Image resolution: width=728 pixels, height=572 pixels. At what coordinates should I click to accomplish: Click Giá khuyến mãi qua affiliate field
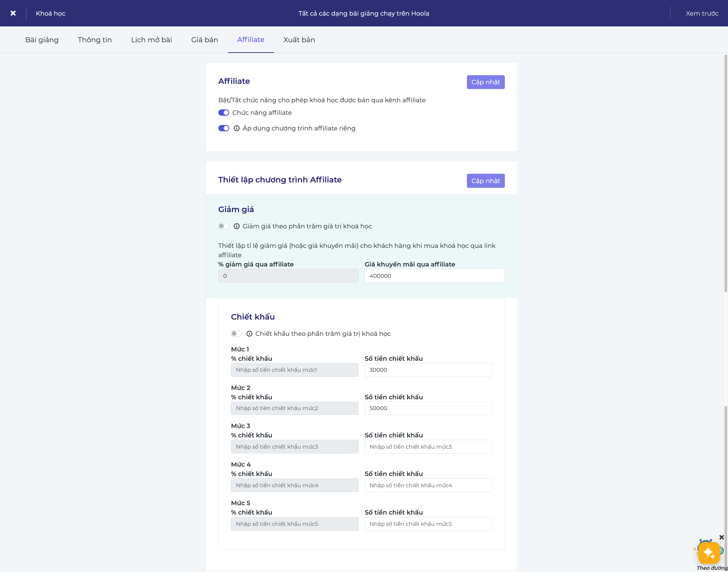point(434,276)
